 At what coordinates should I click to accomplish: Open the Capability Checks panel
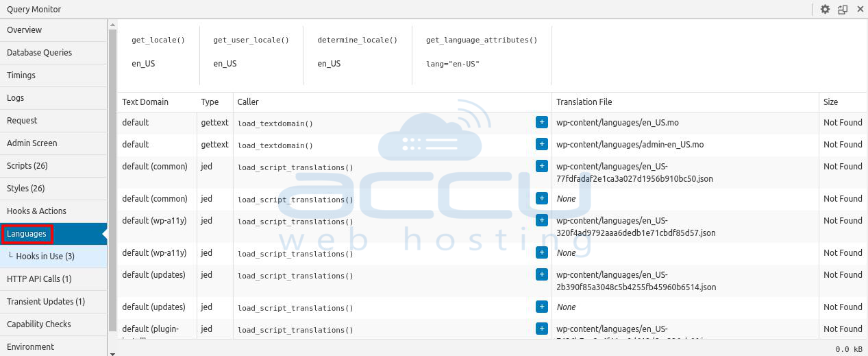tap(53, 324)
